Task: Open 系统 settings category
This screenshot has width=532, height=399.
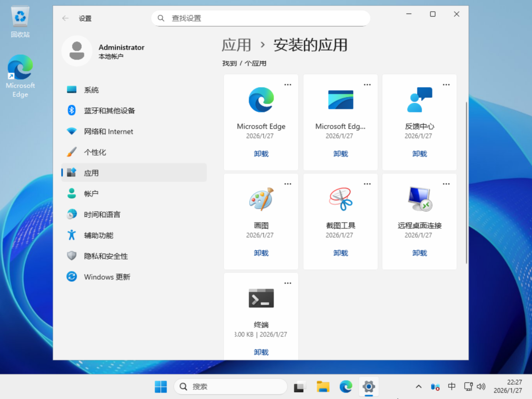Action: click(134, 90)
